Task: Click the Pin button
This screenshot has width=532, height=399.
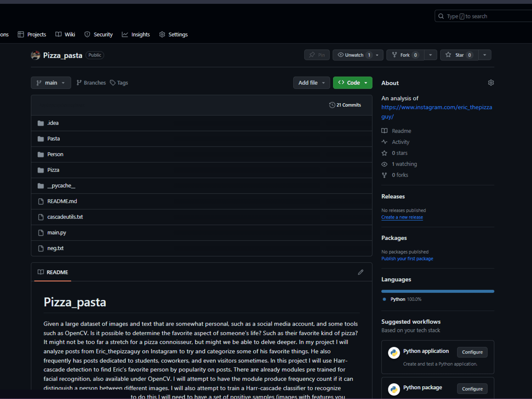Action: pos(317,55)
